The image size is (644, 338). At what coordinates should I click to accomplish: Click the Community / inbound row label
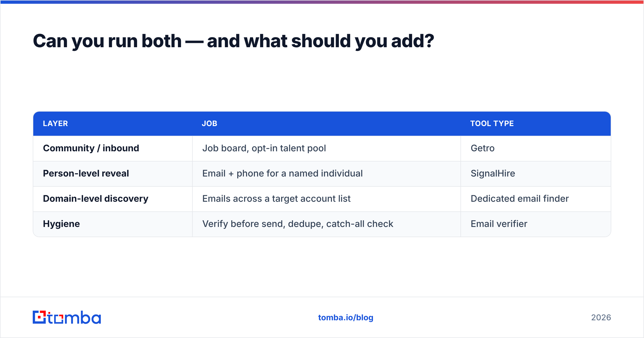pos(91,148)
